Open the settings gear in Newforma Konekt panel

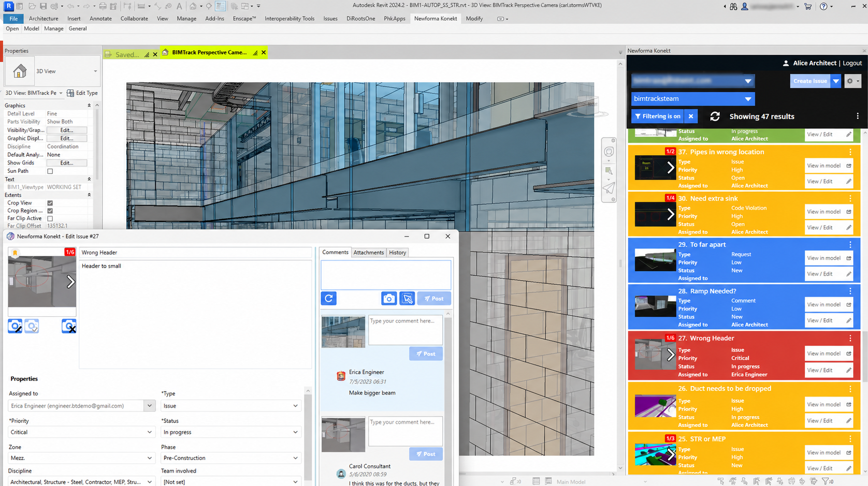pos(852,81)
